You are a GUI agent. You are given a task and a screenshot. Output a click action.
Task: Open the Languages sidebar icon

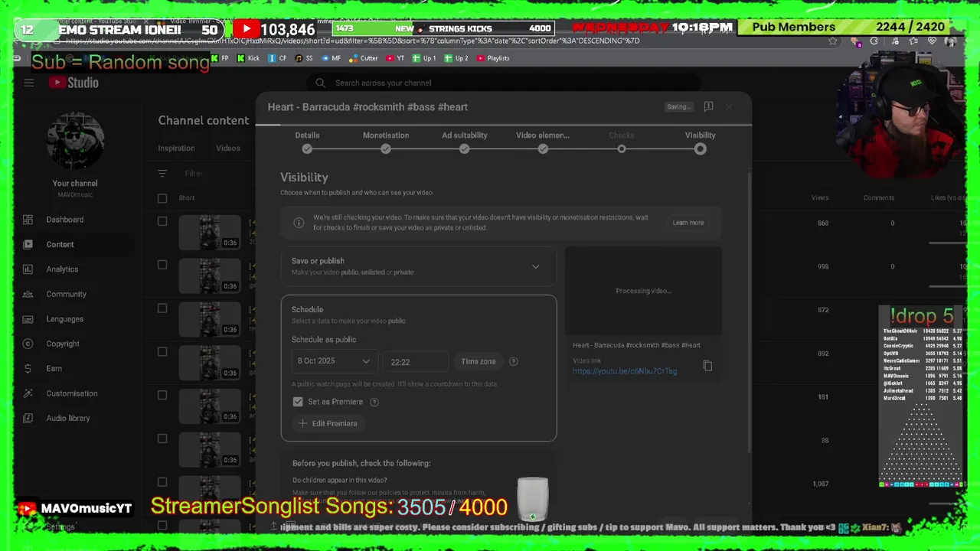pos(28,319)
